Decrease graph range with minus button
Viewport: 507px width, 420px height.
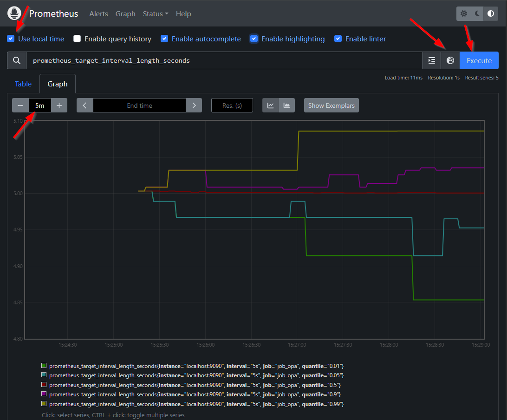[20, 105]
